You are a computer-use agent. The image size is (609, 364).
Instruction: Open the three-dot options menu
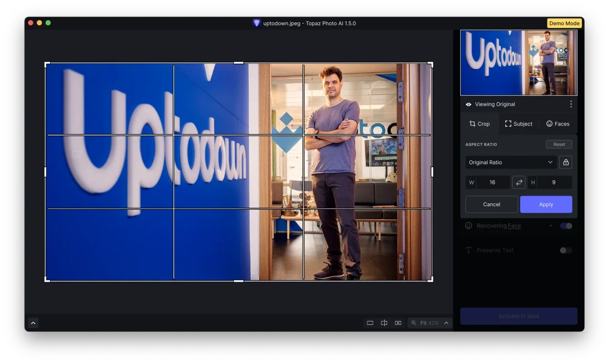[x=571, y=104]
